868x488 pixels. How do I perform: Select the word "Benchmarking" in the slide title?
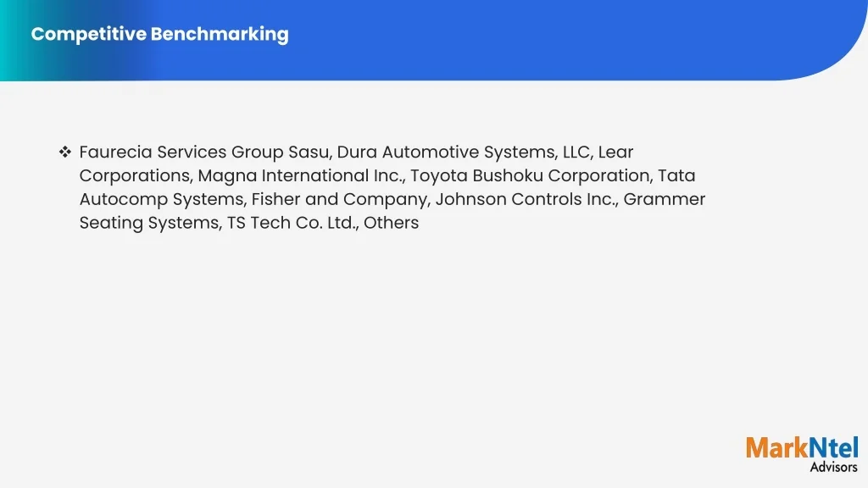[220, 35]
